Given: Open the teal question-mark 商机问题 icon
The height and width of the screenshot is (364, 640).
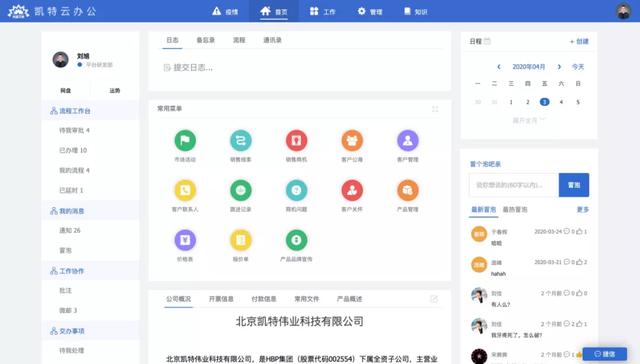Looking at the screenshot, I should [x=296, y=190].
